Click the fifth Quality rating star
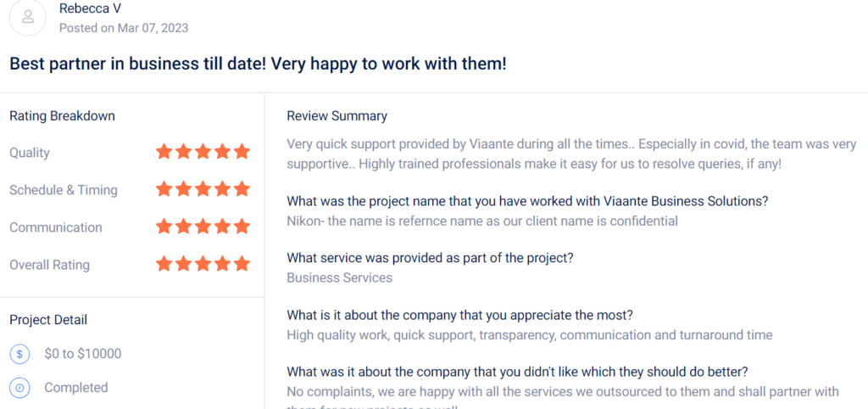This screenshot has height=409, width=868. [x=242, y=152]
